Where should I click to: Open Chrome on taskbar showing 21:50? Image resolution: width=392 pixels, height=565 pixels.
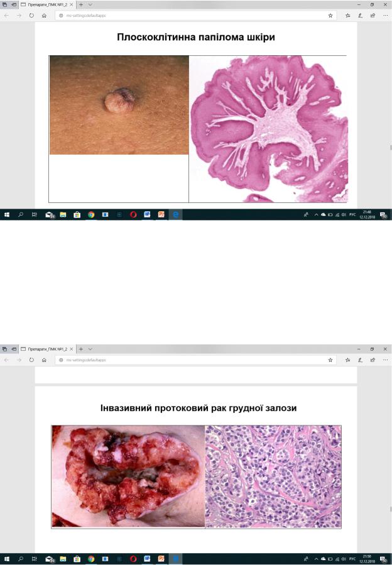(x=91, y=559)
